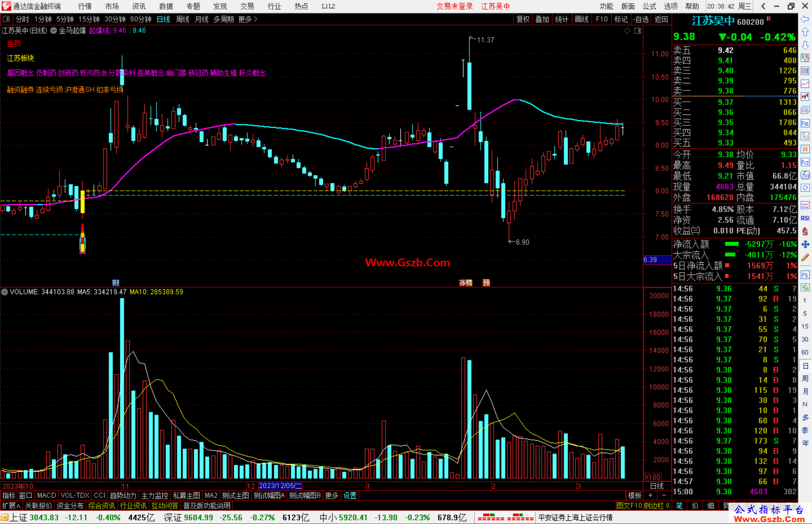Switch to the 15-minute period (15 in sidebar)
Screen dimensions: 812x524
(804, 326)
